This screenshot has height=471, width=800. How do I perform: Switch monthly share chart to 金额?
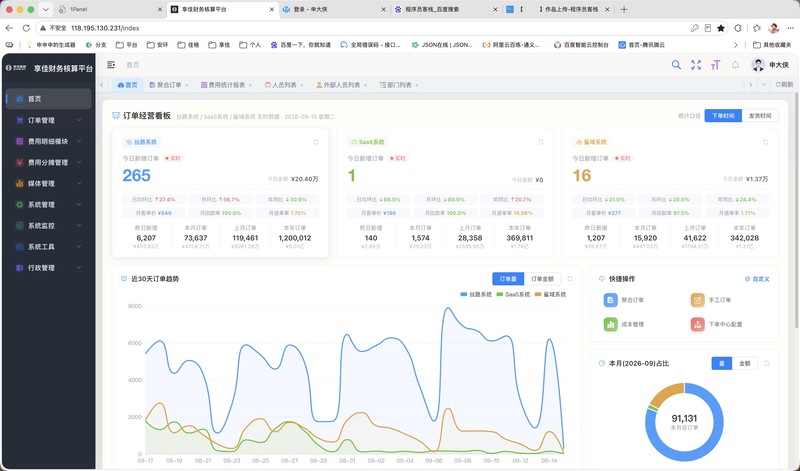click(x=744, y=363)
